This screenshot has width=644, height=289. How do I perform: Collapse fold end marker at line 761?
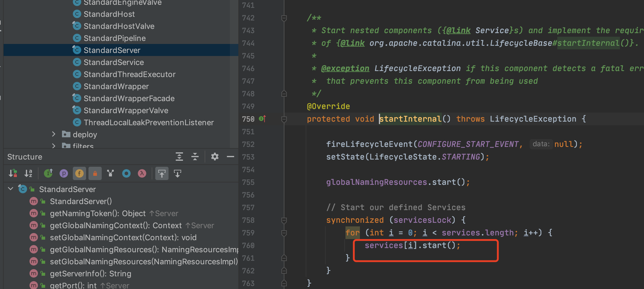pos(284,258)
